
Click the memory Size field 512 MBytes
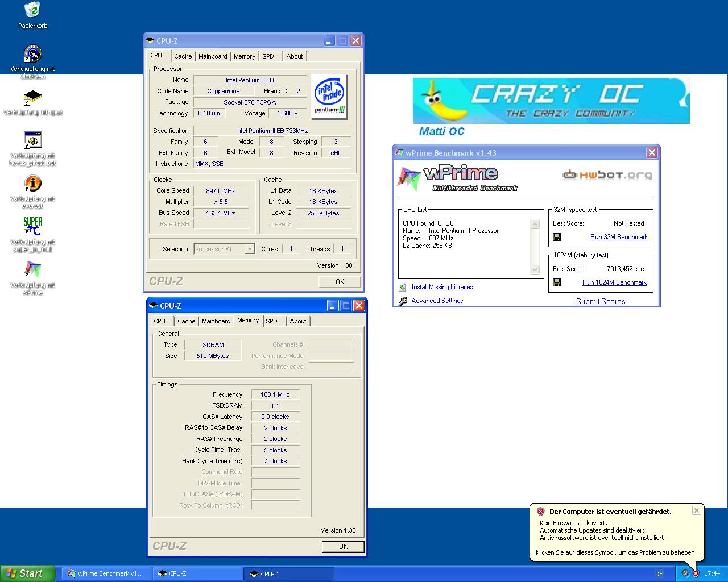click(212, 356)
